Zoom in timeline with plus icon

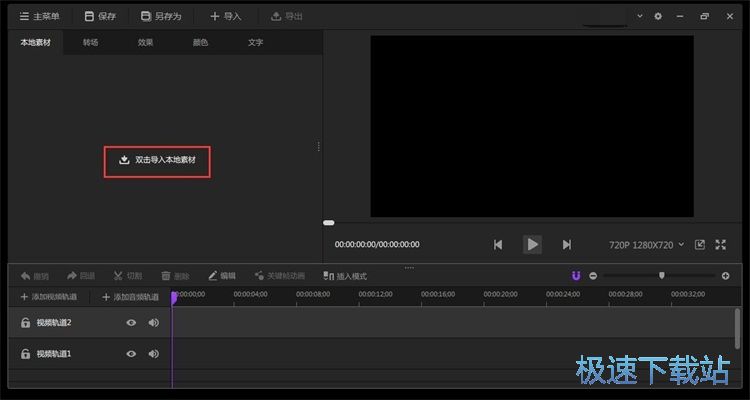click(x=726, y=276)
